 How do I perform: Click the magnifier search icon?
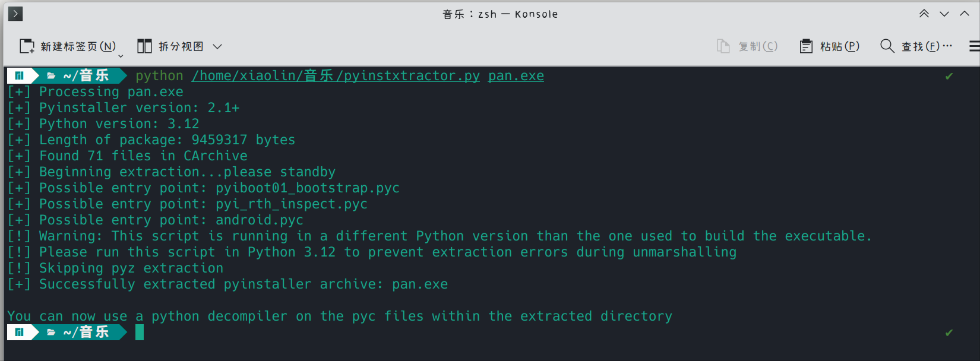[x=887, y=46]
